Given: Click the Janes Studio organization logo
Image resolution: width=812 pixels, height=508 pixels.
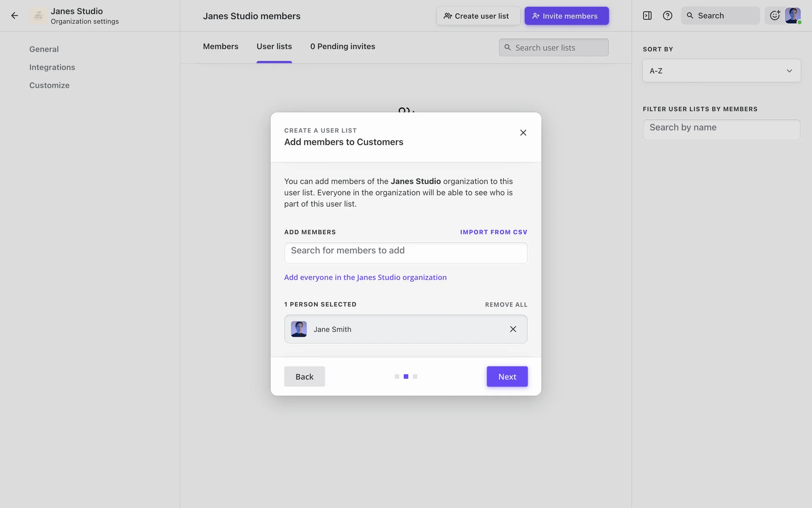Looking at the screenshot, I should point(38,16).
